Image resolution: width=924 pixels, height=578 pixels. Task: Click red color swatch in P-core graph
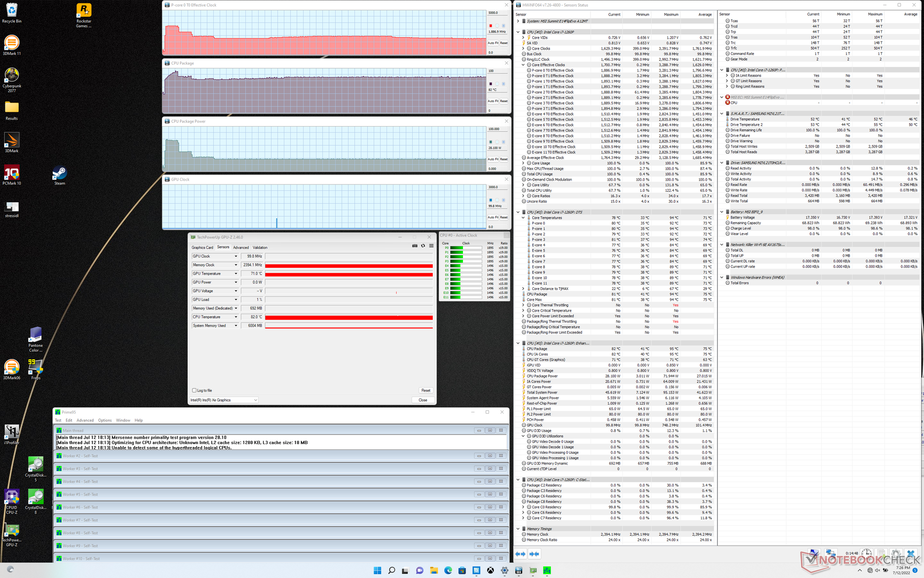pyautogui.click(x=491, y=26)
